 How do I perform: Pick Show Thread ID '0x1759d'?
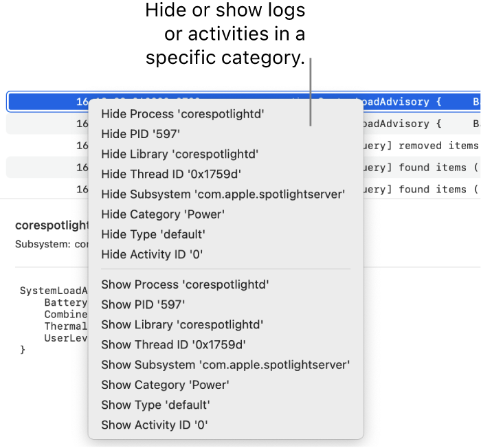pos(225,345)
